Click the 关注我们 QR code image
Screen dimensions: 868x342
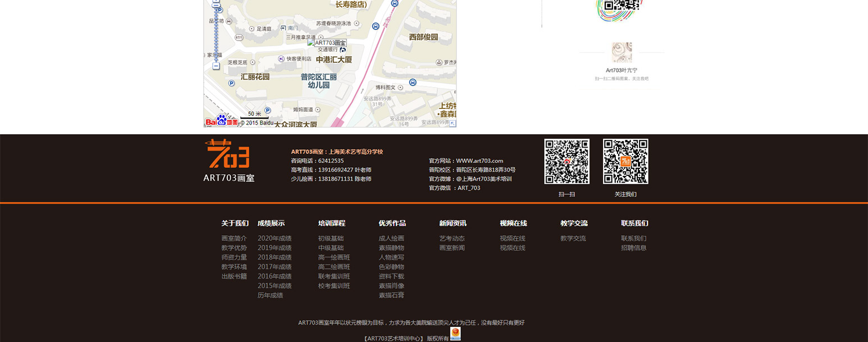(x=625, y=161)
